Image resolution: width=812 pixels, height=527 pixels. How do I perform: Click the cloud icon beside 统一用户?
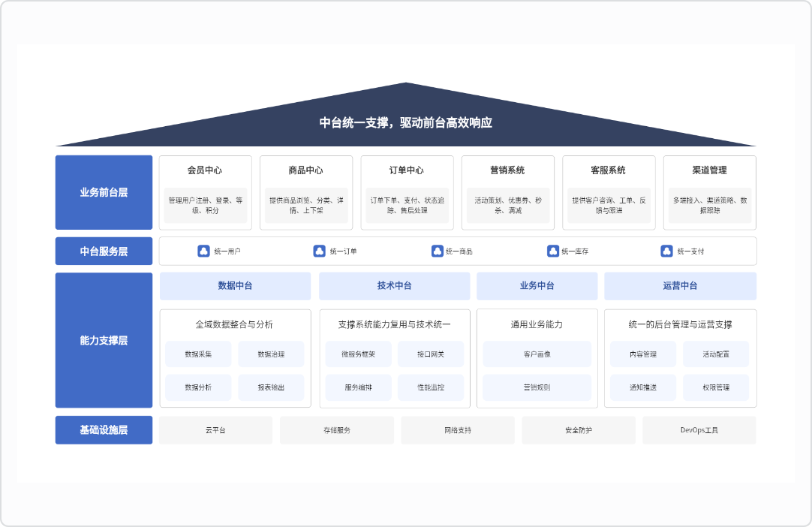click(203, 251)
